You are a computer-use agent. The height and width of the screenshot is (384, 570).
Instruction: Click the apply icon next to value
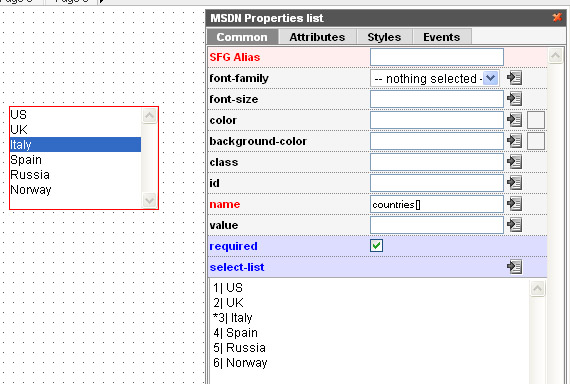click(x=515, y=225)
